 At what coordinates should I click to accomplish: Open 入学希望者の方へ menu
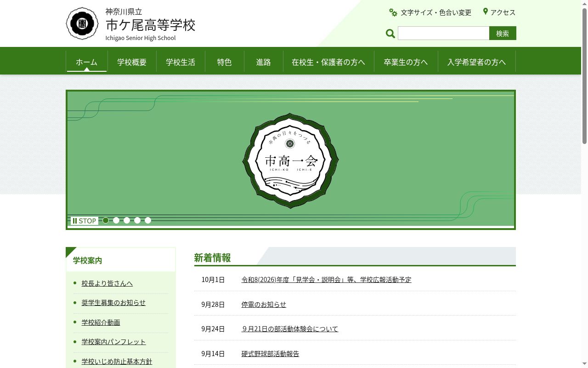[x=477, y=62]
